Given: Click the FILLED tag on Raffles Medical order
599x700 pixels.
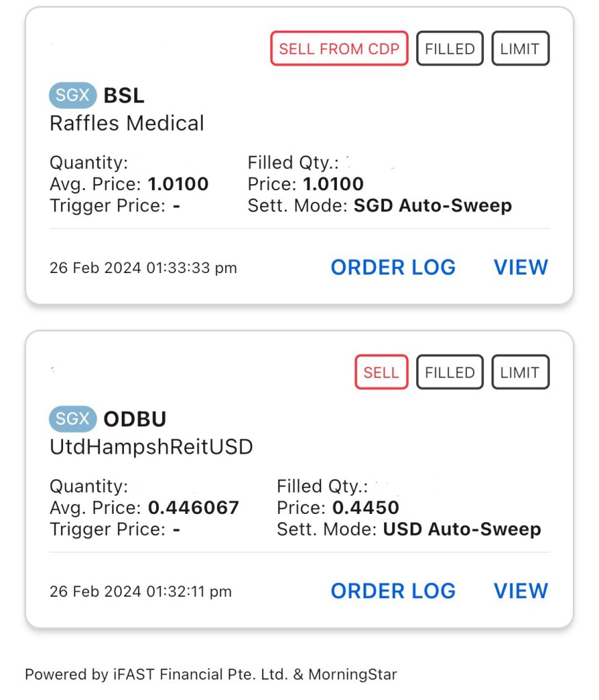Looking at the screenshot, I should click(450, 49).
